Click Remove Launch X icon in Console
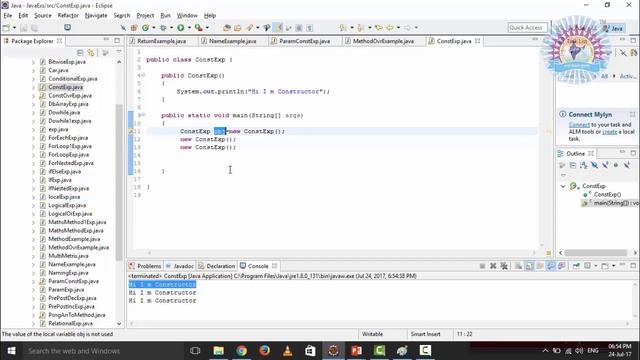This screenshot has width=640, height=360. (493, 266)
